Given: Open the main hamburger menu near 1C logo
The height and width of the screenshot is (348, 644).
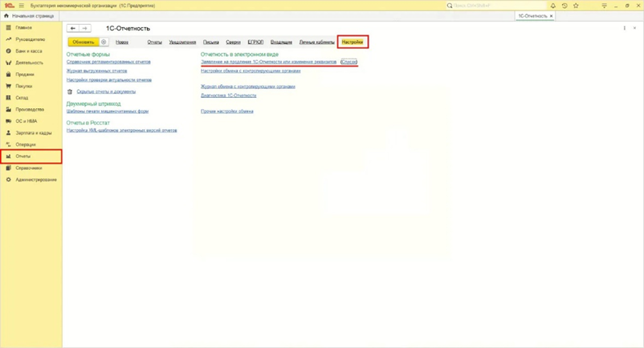Looking at the screenshot, I should tap(22, 6).
